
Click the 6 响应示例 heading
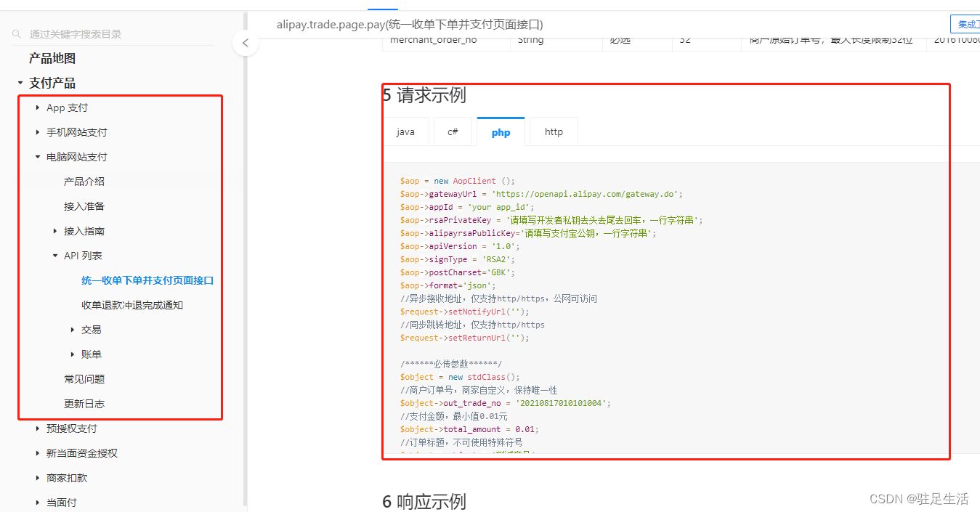click(x=424, y=501)
